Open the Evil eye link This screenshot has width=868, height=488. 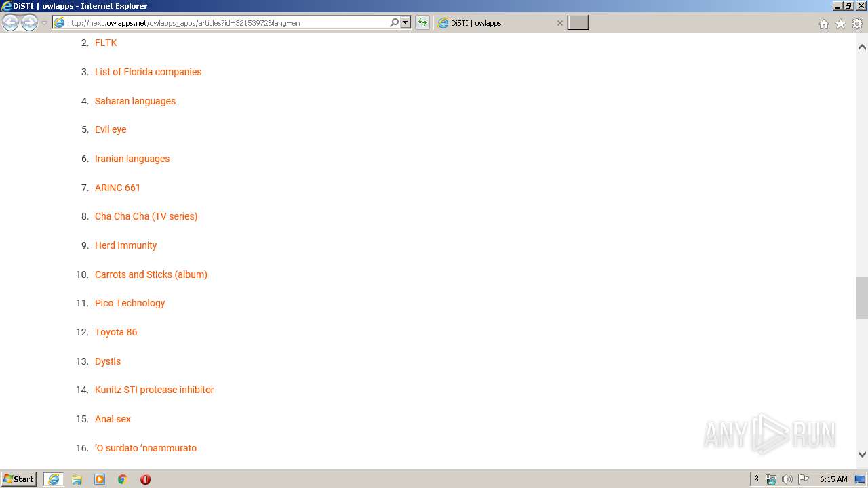click(111, 129)
